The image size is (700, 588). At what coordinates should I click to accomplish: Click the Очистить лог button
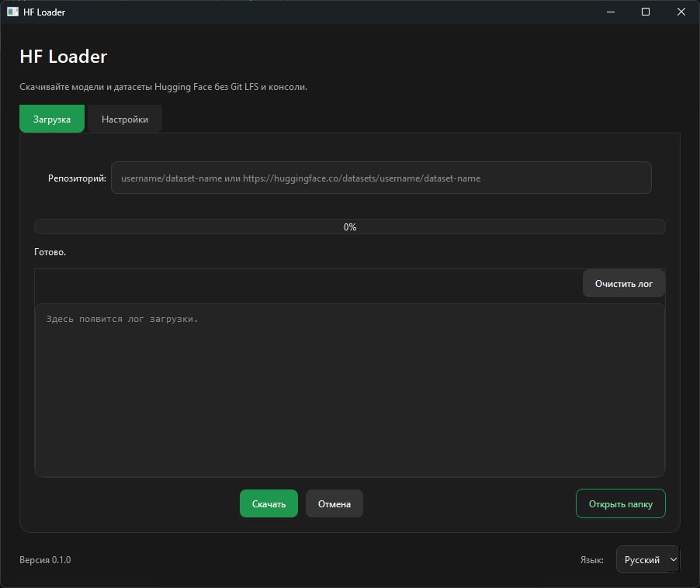[x=624, y=283]
